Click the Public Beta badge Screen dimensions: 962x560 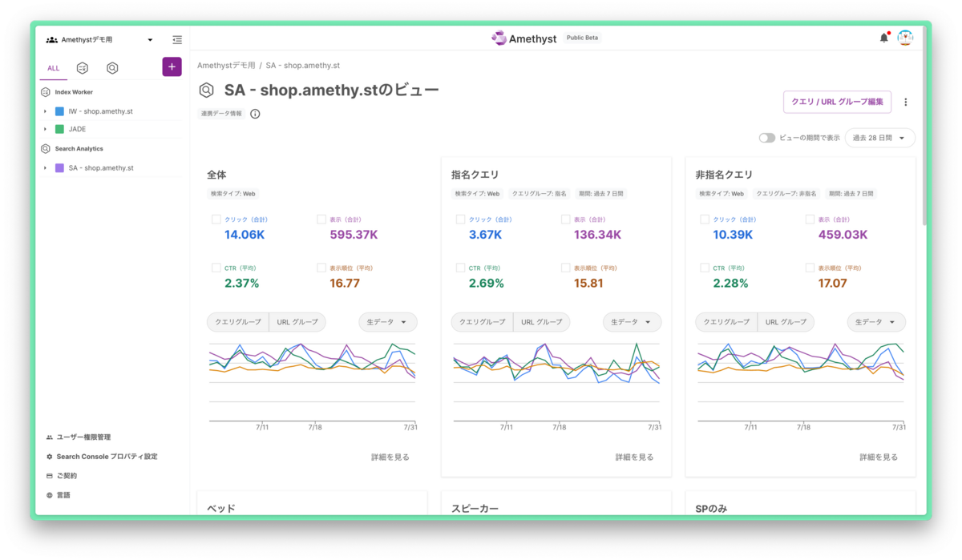tap(582, 38)
